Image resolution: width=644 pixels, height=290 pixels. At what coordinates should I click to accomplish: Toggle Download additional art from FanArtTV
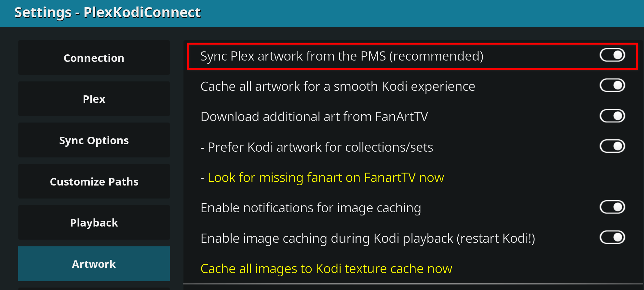(x=613, y=116)
